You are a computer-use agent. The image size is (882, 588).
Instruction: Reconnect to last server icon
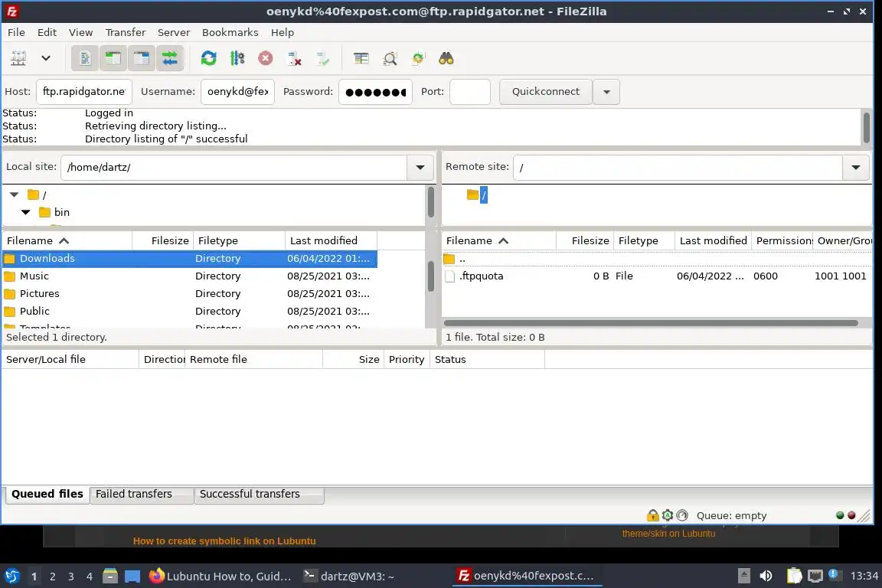tap(323, 58)
